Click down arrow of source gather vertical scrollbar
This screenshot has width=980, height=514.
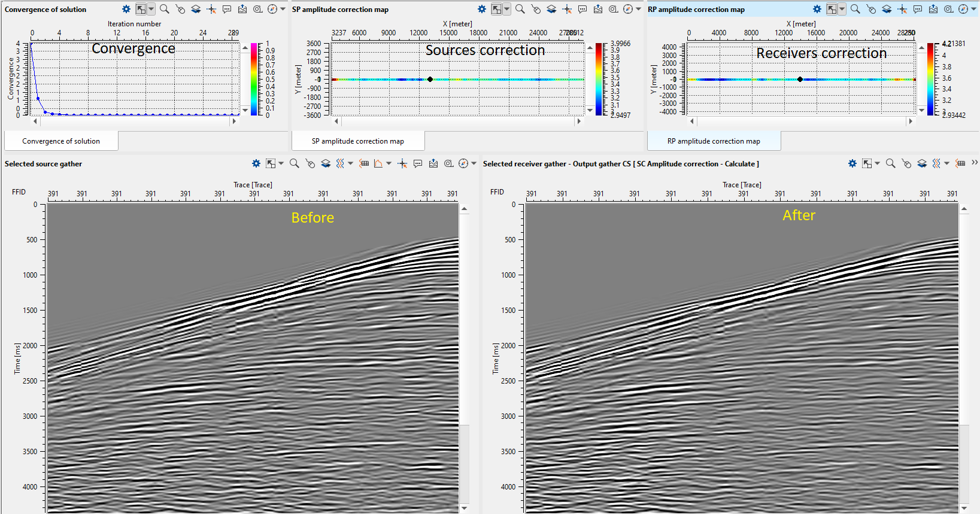[464, 508]
